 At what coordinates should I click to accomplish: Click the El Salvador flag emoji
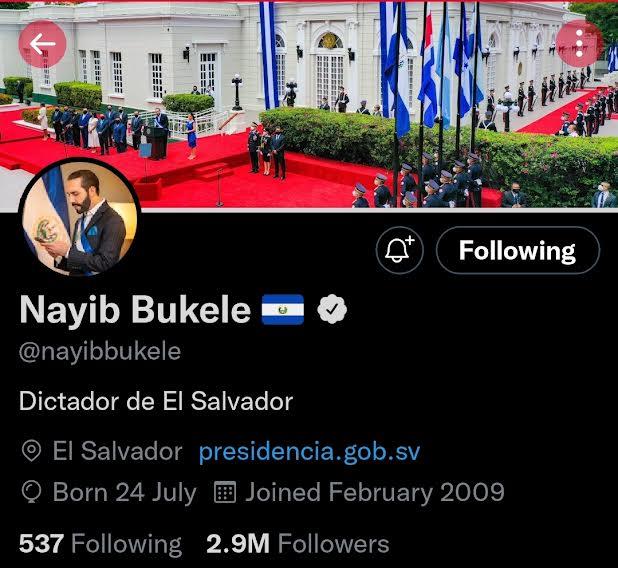(x=283, y=309)
